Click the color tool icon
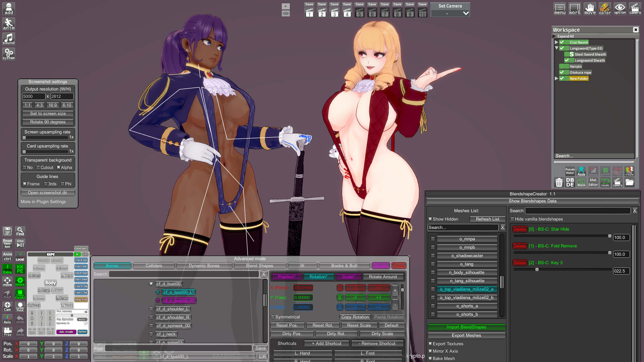The width and height of the screenshot is (644, 362). pyautogui.click(x=605, y=9)
